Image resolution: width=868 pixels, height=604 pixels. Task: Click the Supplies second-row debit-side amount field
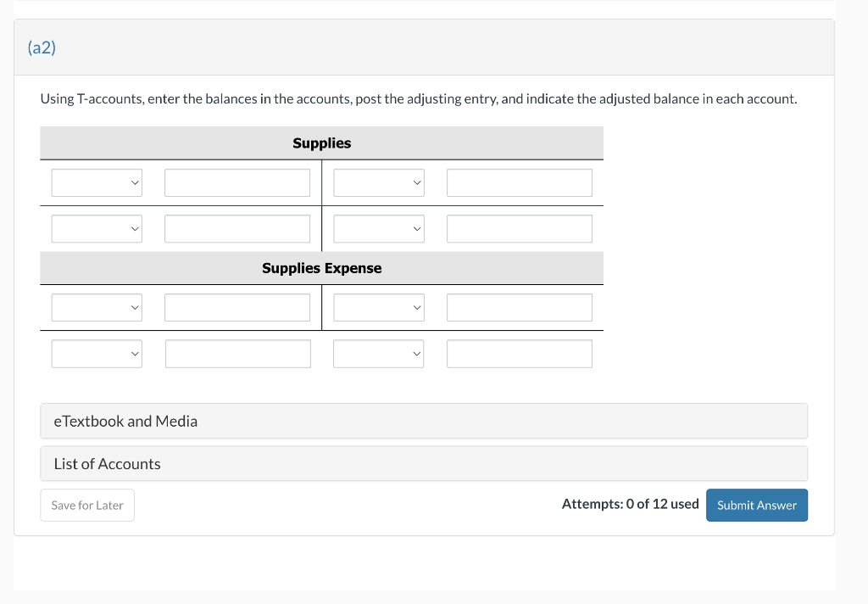pyautogui.click(x=237, y=228)
